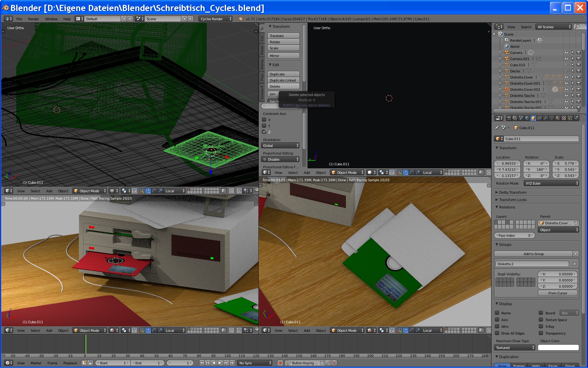Click the Add to Group button
Screen dimensions: 588x368
pos(533,254)
